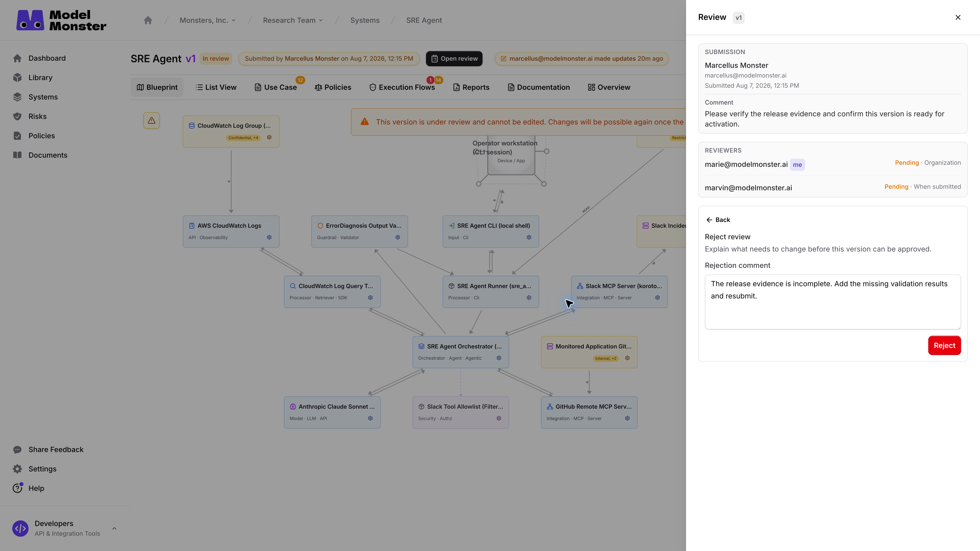This screenshot has height=551, width=980.
Task: Click the v1 version label beside SRE Agent
Action: click(191, 59)
